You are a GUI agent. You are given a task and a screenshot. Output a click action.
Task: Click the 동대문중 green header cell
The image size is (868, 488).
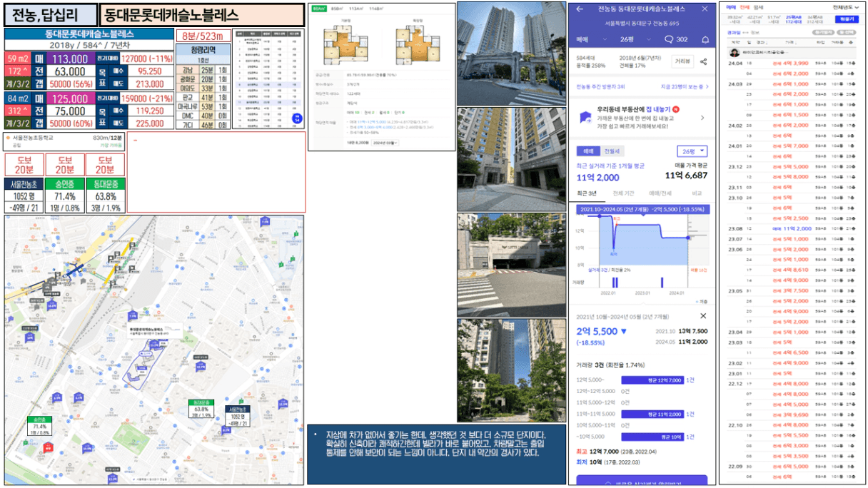point(106,184)
